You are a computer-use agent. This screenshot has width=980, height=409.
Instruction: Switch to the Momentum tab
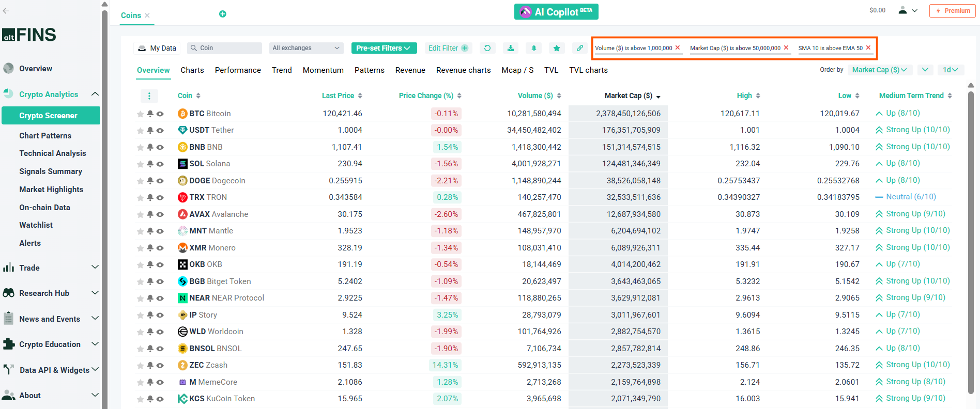(x=323, y=70)
